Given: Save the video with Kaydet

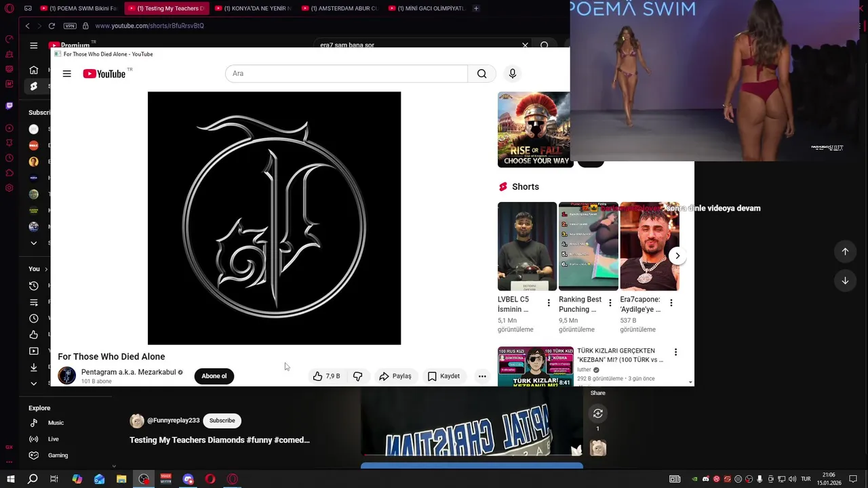Looking at the screenshot, I should tap(443, 376).
